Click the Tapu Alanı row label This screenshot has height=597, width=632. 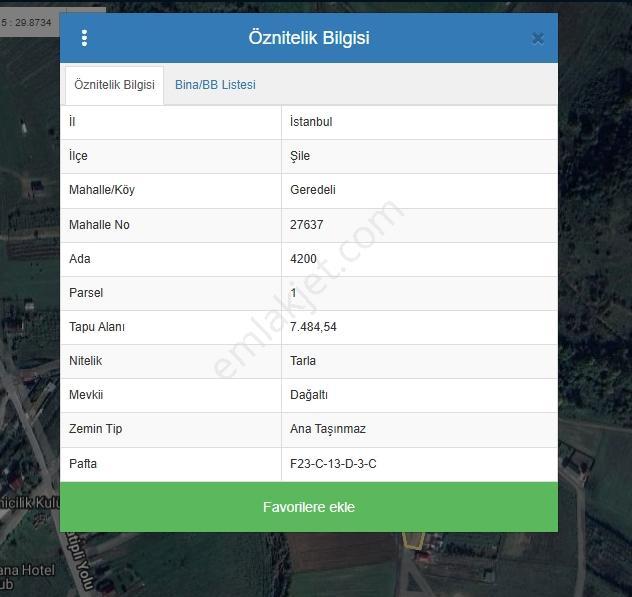click(97, 327)
